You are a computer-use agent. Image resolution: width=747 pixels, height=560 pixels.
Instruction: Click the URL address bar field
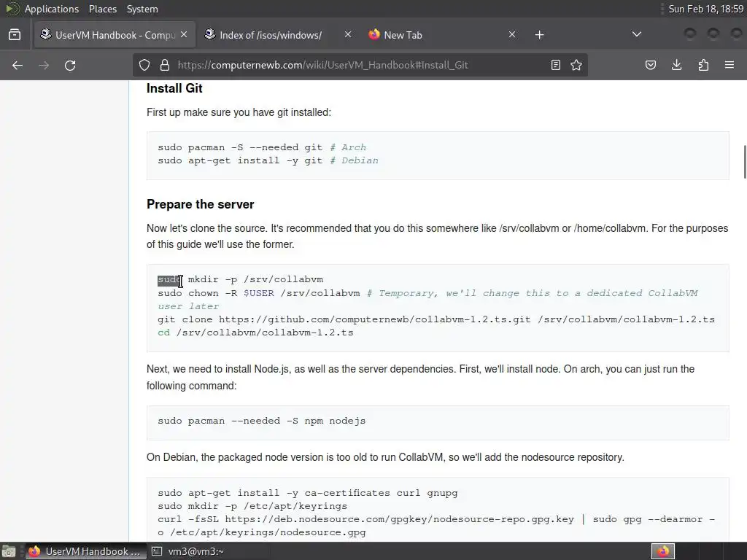(x=362, y=65)
